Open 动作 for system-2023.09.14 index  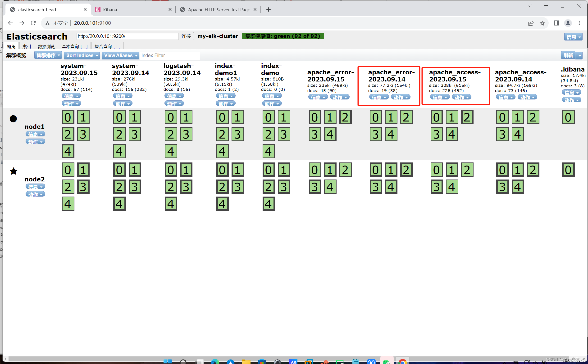click(123, 103)
